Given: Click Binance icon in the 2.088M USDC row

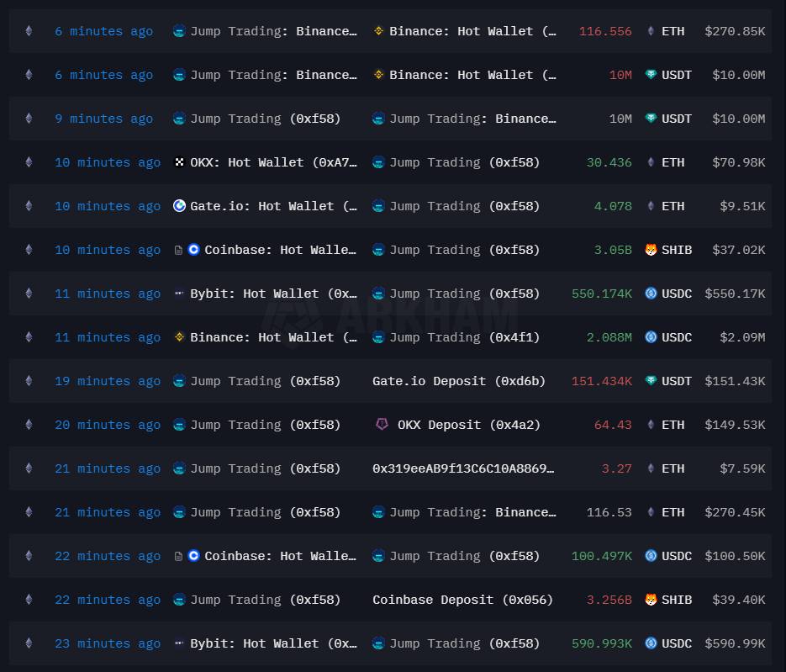Looking at the screenshot, I should click(x=179, y=337).
